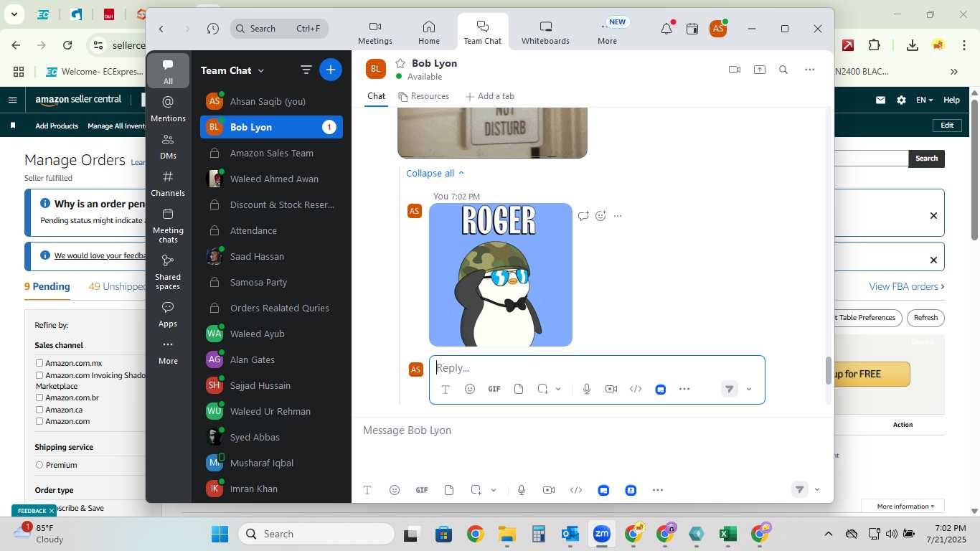
Task: Open View FBA orders link
Action: click(x=906, y=286)
